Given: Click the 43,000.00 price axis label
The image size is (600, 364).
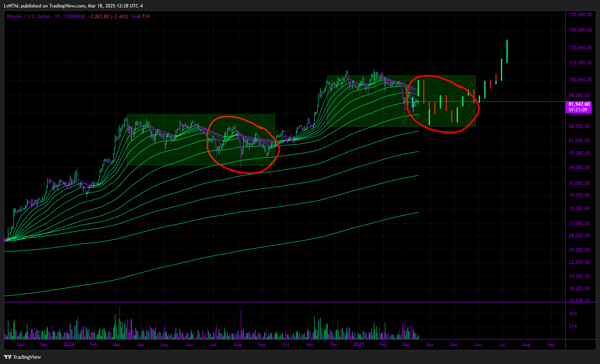Looking at the screenshot, I should [x=579, y=183].
